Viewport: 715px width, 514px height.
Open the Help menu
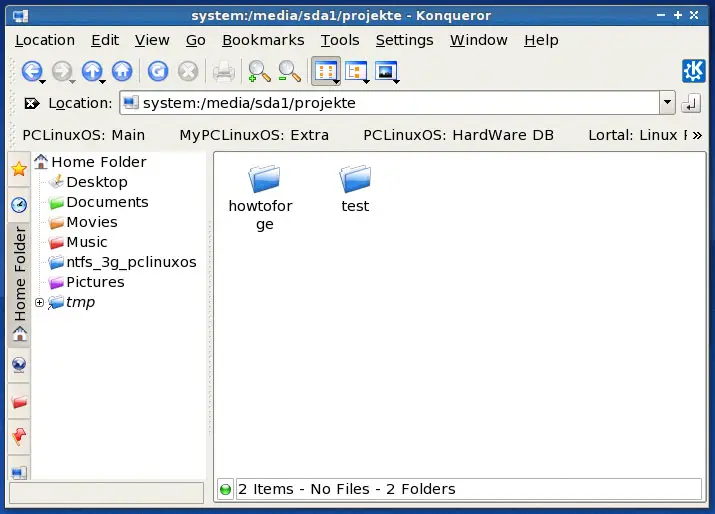(541, 40)
